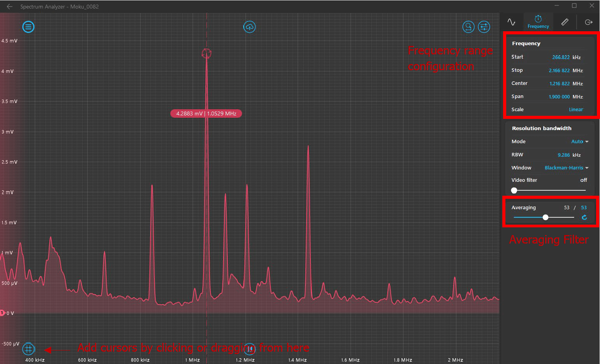The image size is (600, 364).
Task: Edit the Stop frequency value
Action: (559, 71)
